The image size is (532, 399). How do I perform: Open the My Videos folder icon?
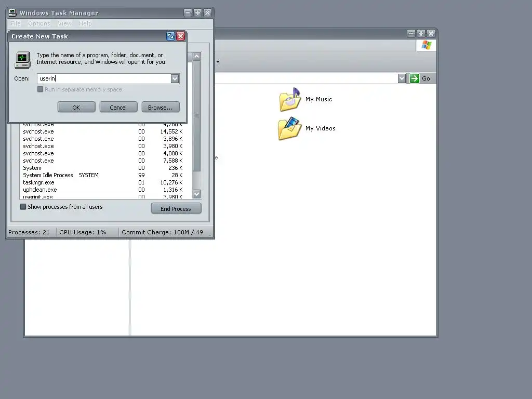[289, 128]
